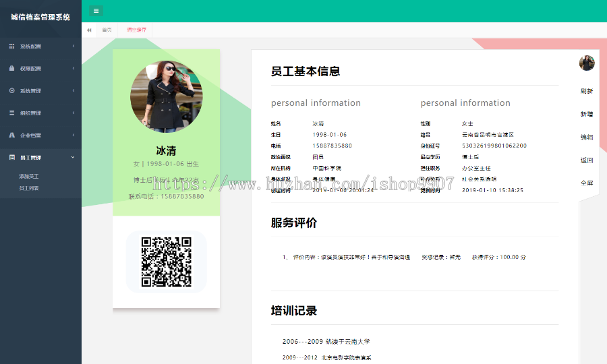This screenshot has width=607, height=364.
Task: Click the 编辑 edit button
Action: pos(587,137)
